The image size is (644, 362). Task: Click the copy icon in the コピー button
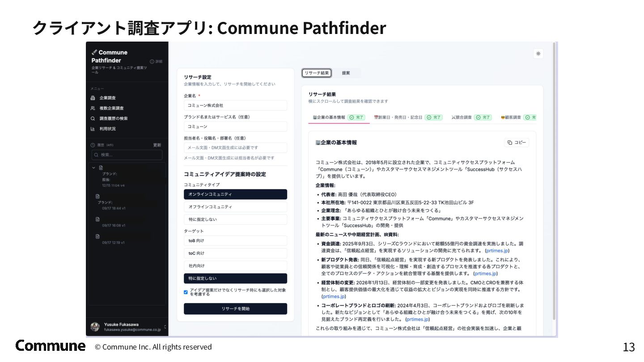(510, 143)
